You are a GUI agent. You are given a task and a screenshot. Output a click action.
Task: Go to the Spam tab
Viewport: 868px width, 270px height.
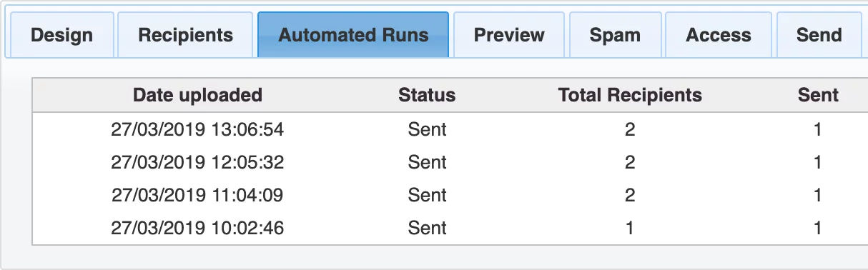tap(615, 35)
